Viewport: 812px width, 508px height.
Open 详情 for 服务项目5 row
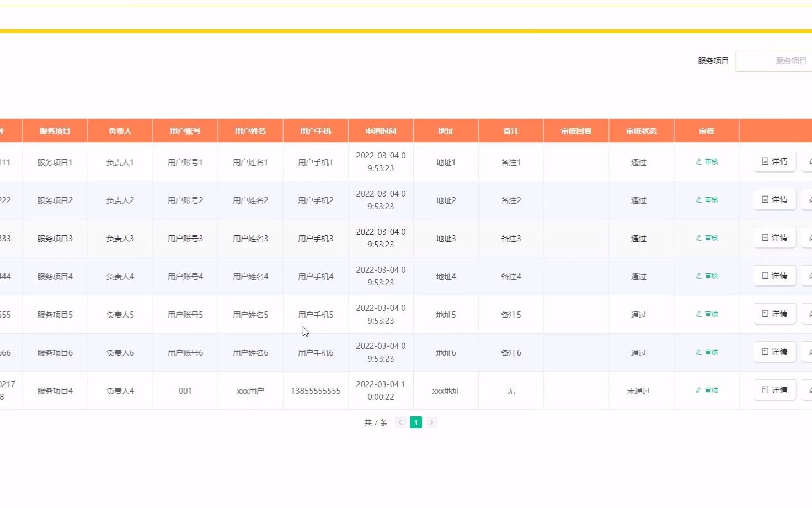click(x=774, y=314)
